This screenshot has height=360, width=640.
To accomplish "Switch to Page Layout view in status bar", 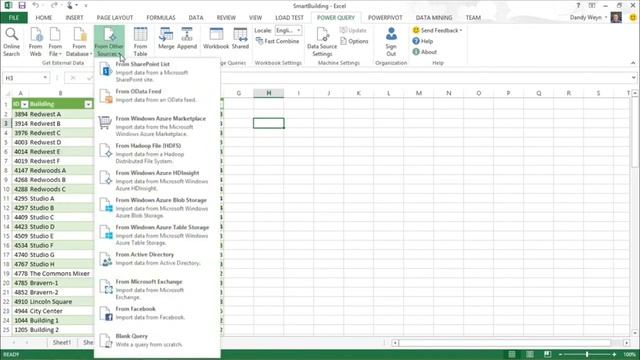I will [x=529, y=354].
